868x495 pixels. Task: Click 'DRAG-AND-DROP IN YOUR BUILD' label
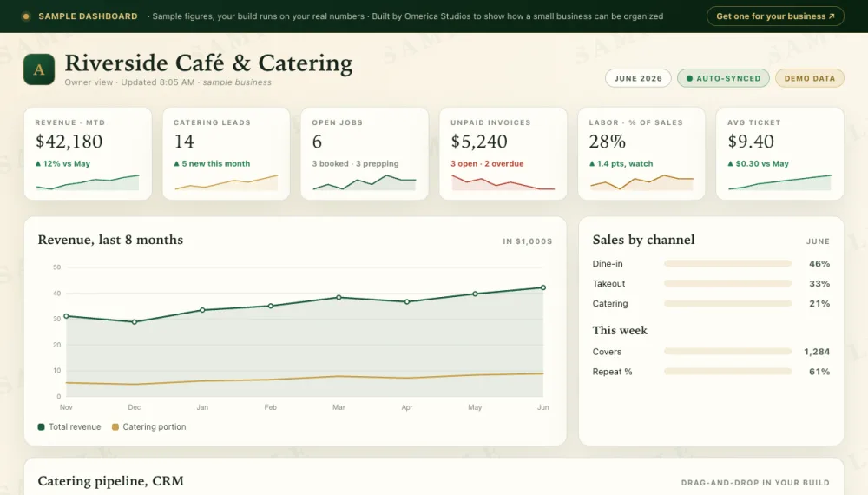click(x=755, y=483)
